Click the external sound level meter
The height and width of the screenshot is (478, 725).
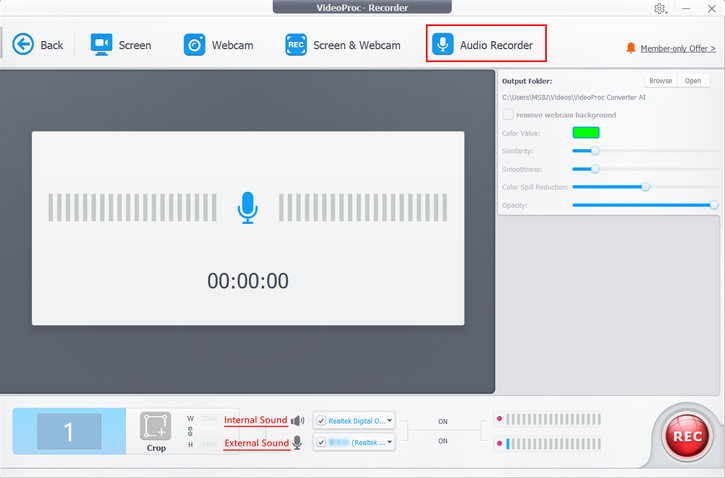553,444
